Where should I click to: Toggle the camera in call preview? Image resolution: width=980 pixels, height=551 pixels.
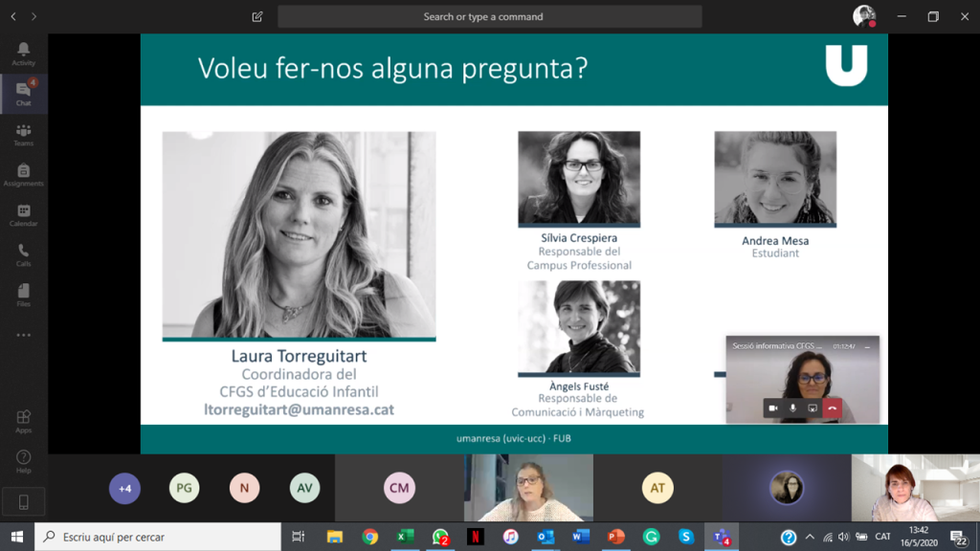(773, 408)
